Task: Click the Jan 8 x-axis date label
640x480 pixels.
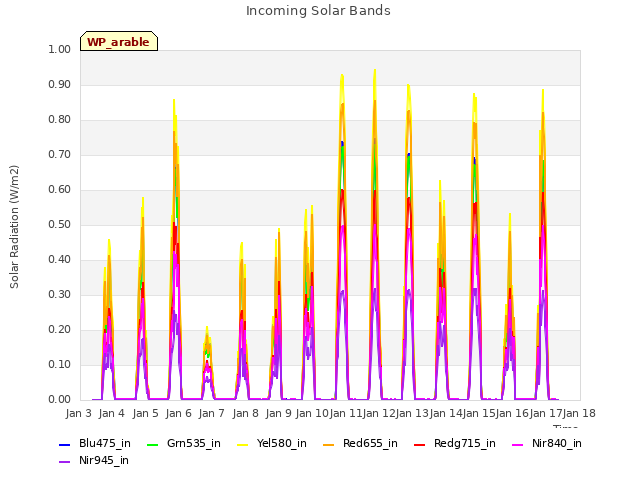Action: [x=245, y=413]
